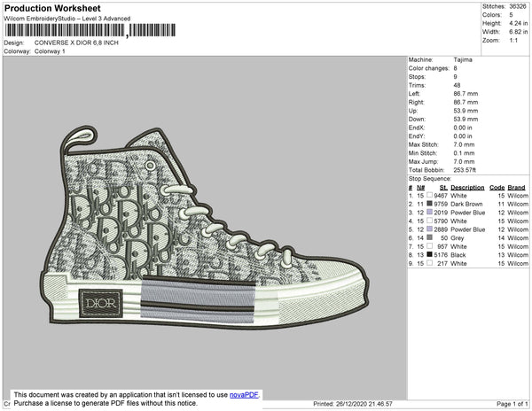Click the Dark Brown swatch for stop 2

point(429,204)
